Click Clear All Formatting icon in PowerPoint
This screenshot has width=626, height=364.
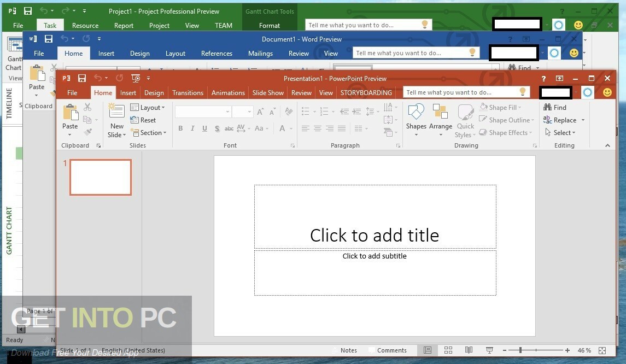tap(289, 111)
